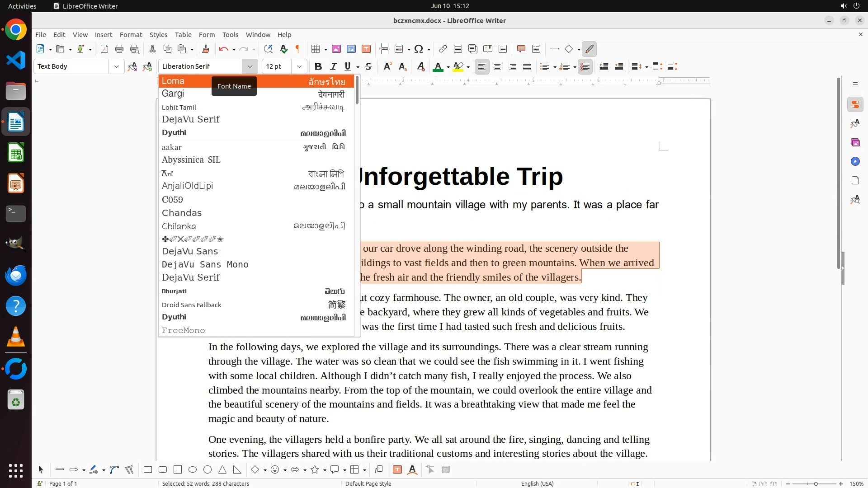Choose Abyssinica SIL from font list
Viewport: 868px width, 488px height.
pos(191,160)
